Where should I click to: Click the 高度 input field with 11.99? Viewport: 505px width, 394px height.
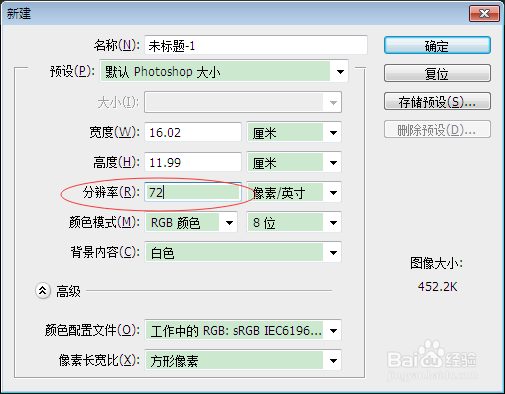coord(193,162)
